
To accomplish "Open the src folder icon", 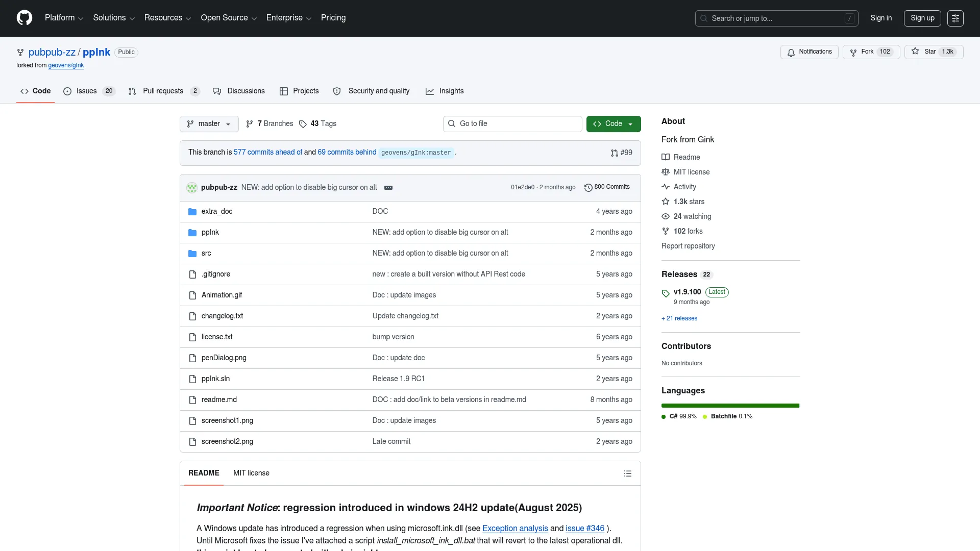I will tap(192, 254).
